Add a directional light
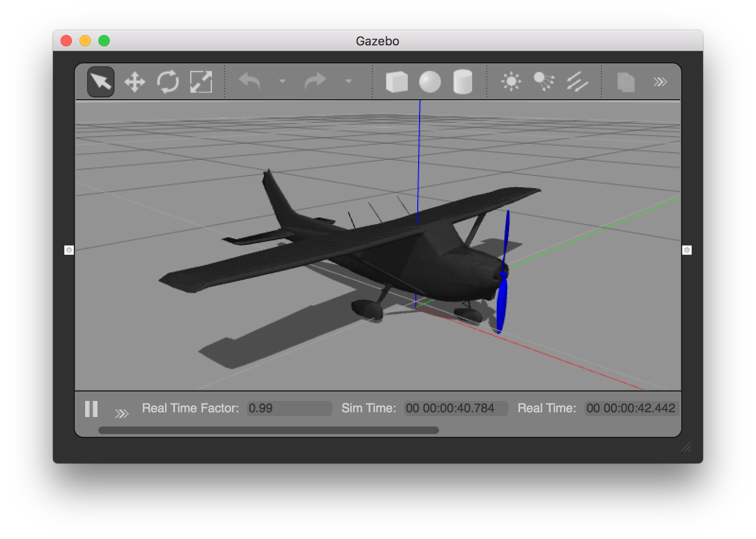756x539 pixels. (x=577, y=82)
